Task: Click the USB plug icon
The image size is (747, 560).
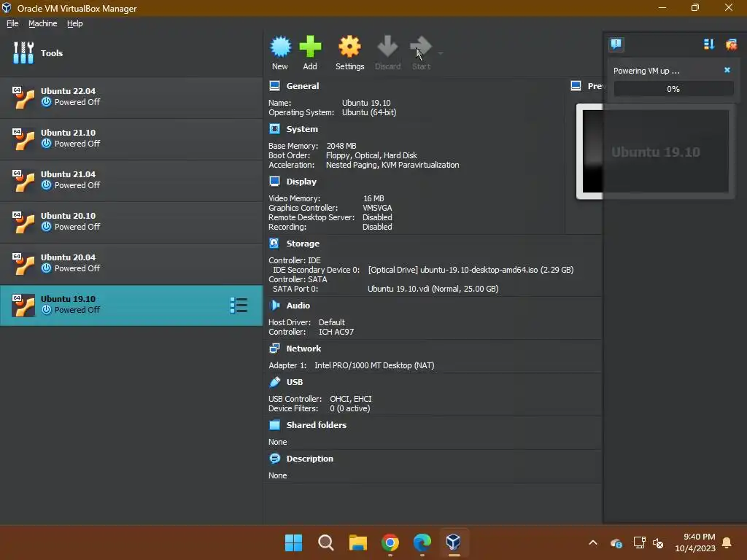Action: [274, 381]
